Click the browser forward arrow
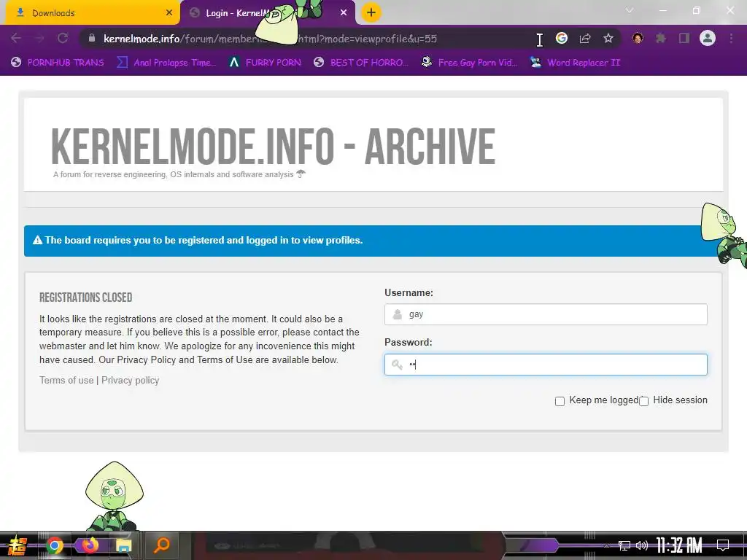This screenshot has width=747, height=560. click(39, 39)
